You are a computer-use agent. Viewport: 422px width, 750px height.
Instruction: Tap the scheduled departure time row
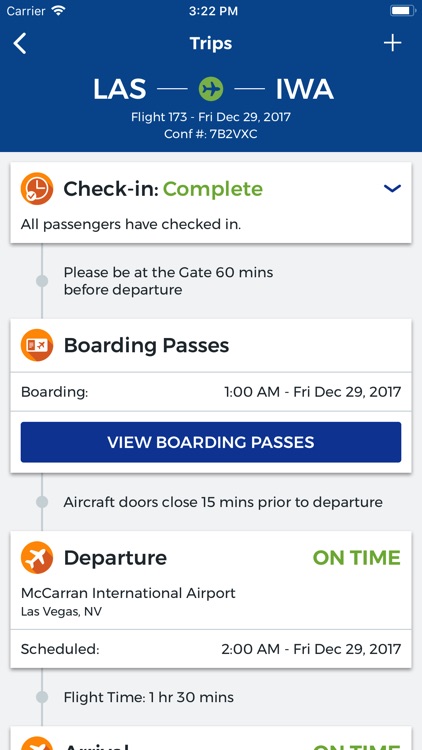[211, 649]
